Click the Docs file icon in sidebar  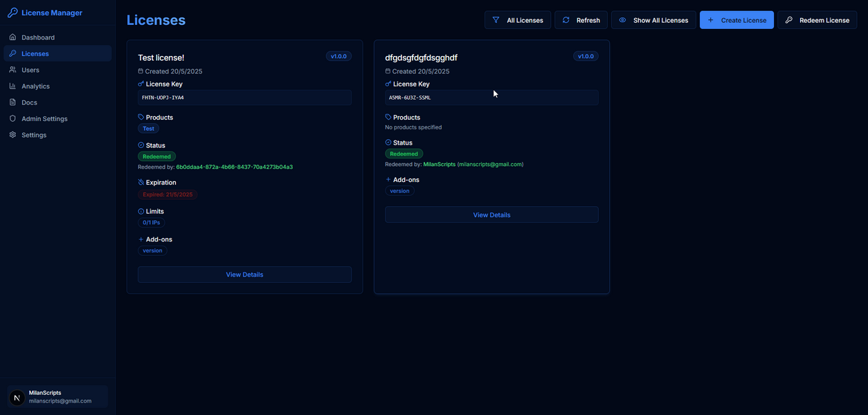click(12, 102)
